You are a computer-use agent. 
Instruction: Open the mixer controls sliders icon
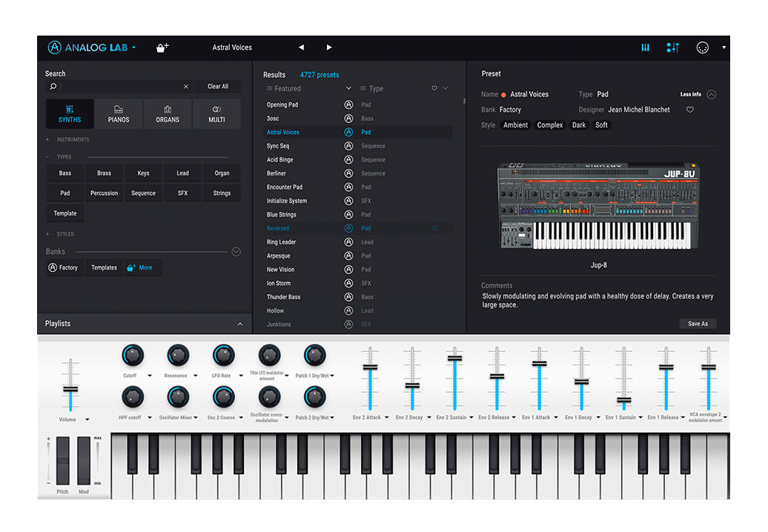[672, 47]
